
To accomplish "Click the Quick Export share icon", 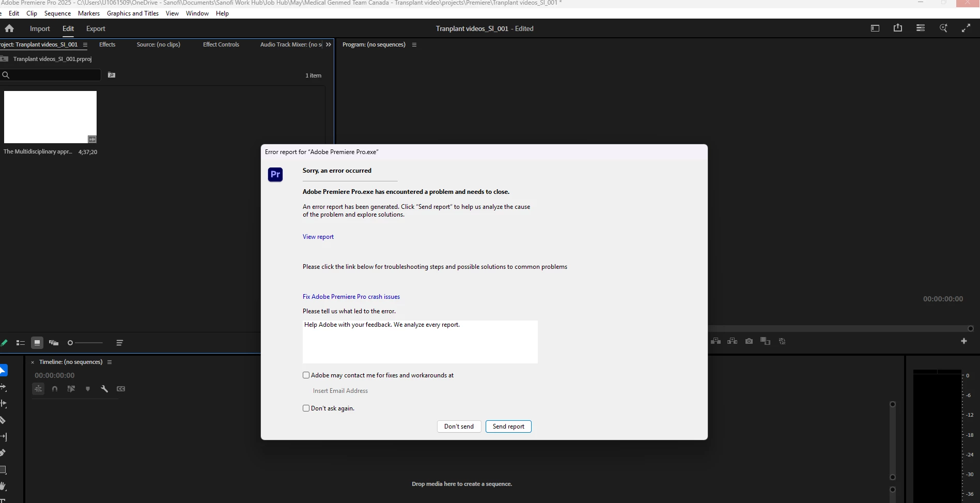I will point(898,28).
